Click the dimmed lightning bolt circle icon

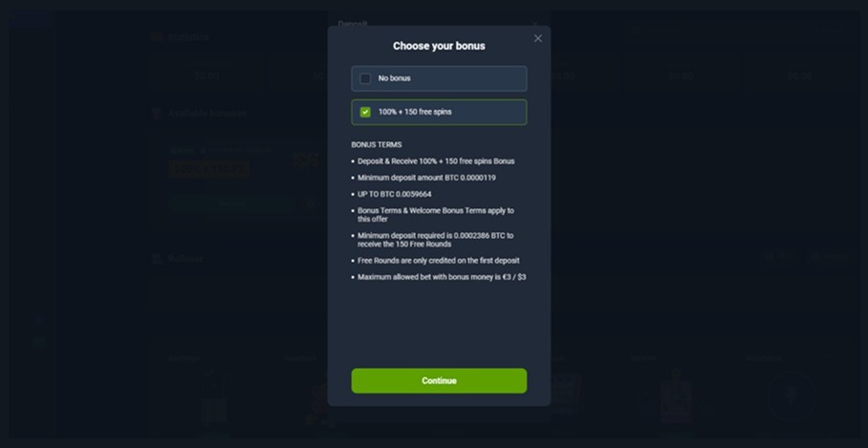click(x=792, y=395)
